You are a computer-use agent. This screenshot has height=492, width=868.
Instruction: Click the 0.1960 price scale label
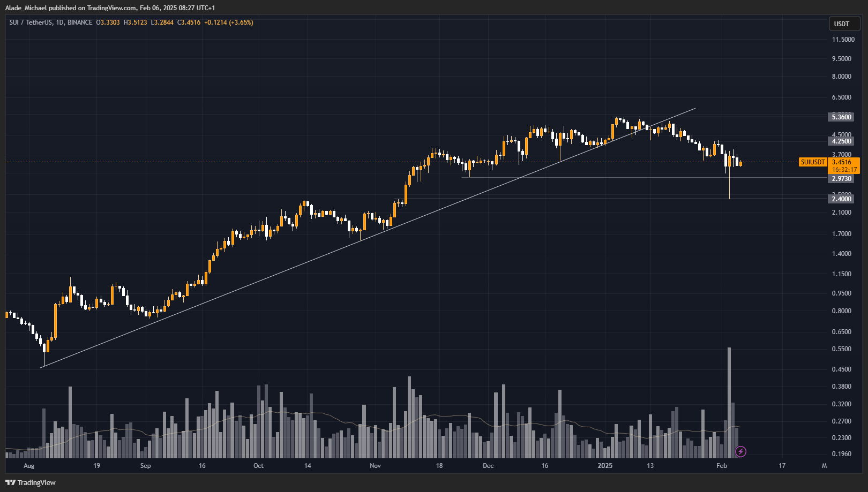(841, 454)
